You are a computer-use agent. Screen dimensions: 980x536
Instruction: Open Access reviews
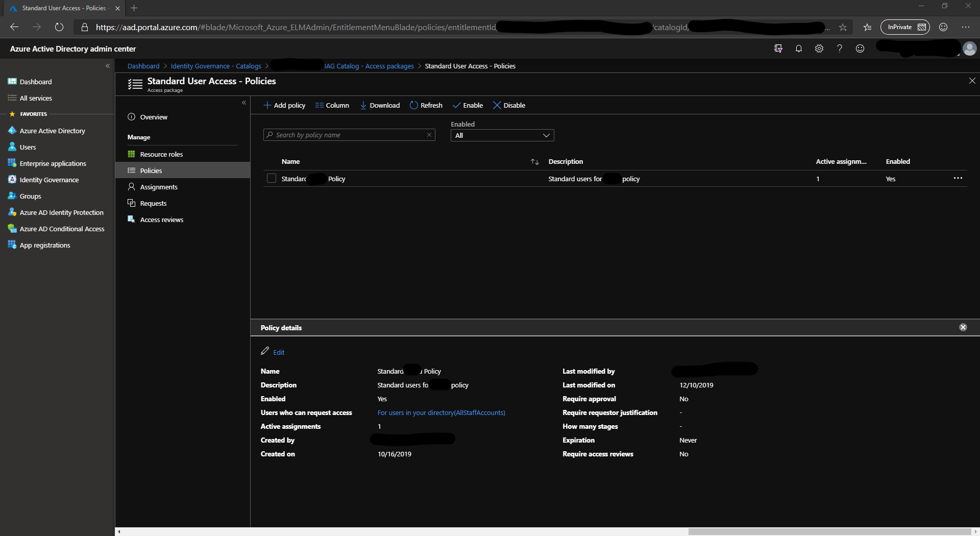161,220
